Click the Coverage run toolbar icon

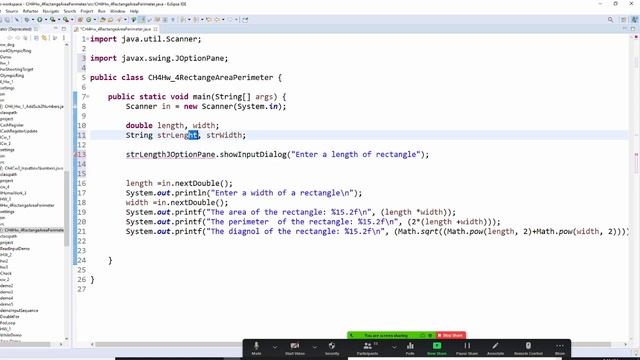[52, 20]
